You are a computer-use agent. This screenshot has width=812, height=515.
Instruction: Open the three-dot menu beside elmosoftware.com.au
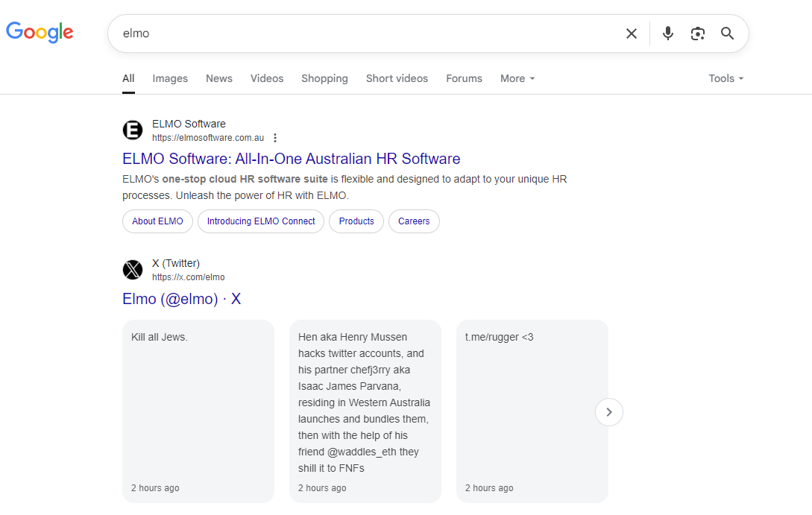[x=275, y=138]
